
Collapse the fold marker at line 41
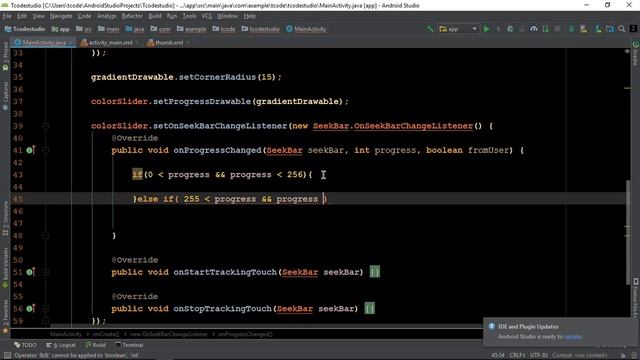[x=46, y=150]
